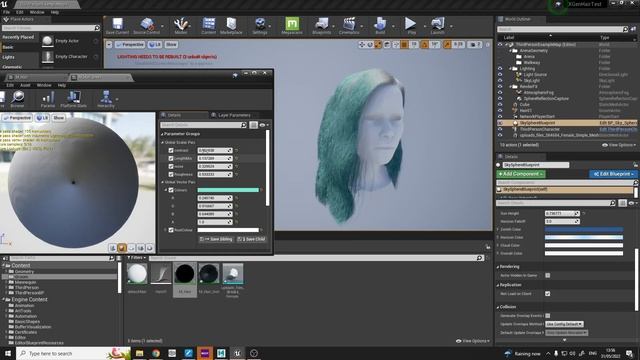
Task: Open the Settings toolbar icon
Action: point(260,26)
